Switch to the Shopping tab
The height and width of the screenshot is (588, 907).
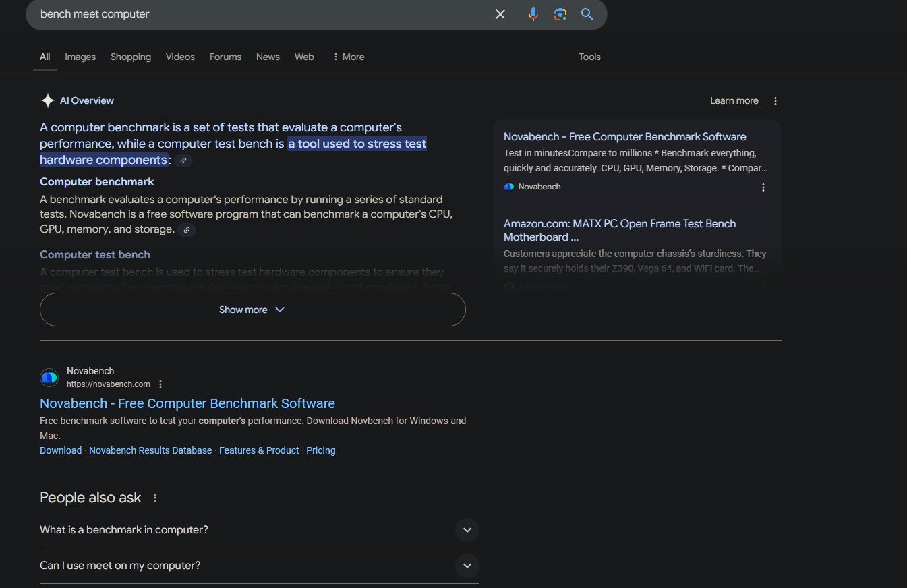(x=131, y=57)
